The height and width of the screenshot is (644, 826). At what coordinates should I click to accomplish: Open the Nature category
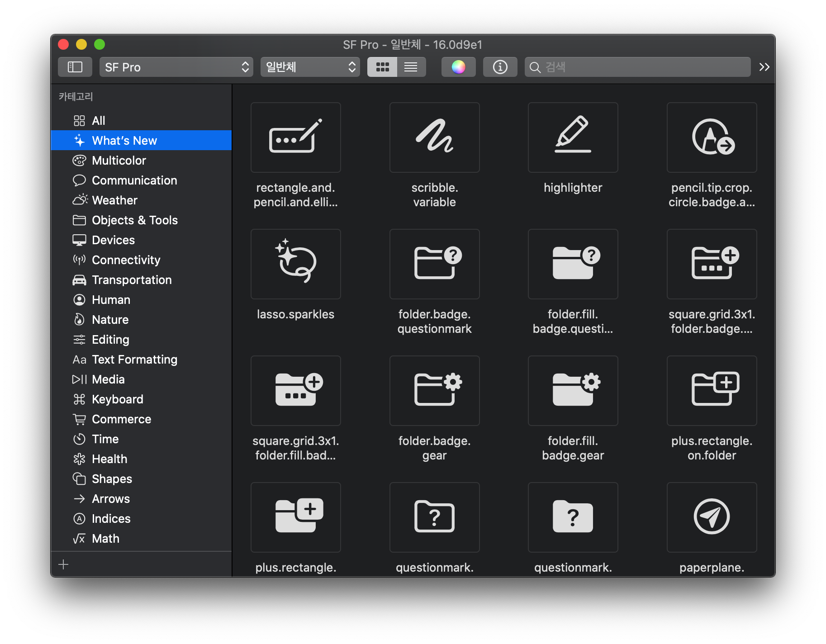pyautogui.click(x=141, y=320)
